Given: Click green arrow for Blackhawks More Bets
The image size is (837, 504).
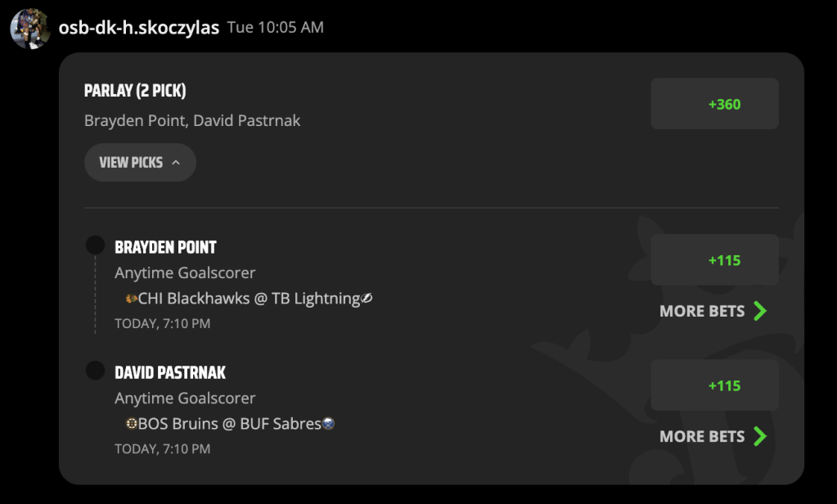Looking at the screenshot, I should pyautogui.click(x=760, y=311).
